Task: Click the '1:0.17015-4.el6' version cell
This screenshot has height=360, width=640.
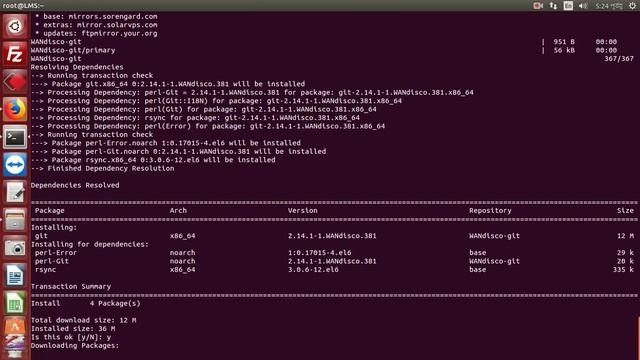Action: (x=320, y=253)
